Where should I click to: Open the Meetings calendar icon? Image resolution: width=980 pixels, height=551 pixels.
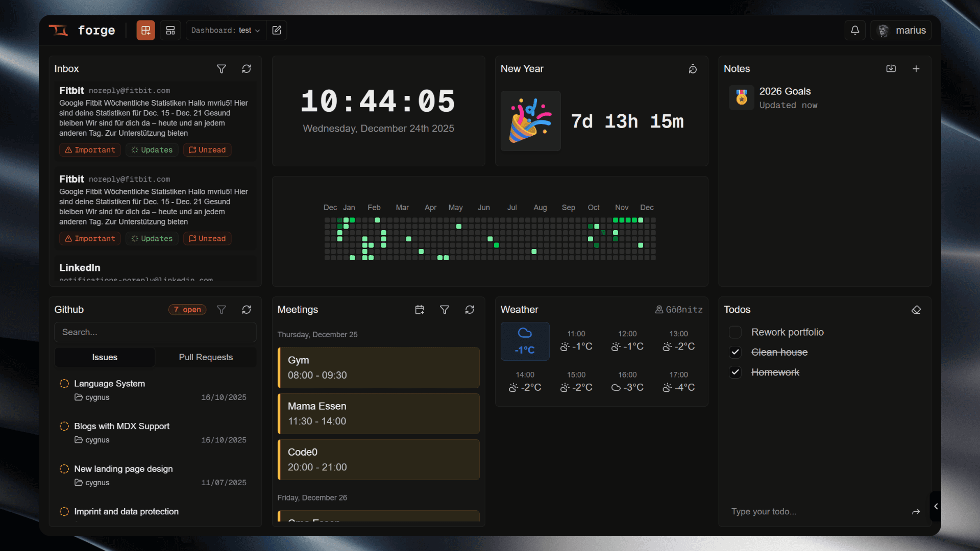pyautogui.click(x=420, y=310)
